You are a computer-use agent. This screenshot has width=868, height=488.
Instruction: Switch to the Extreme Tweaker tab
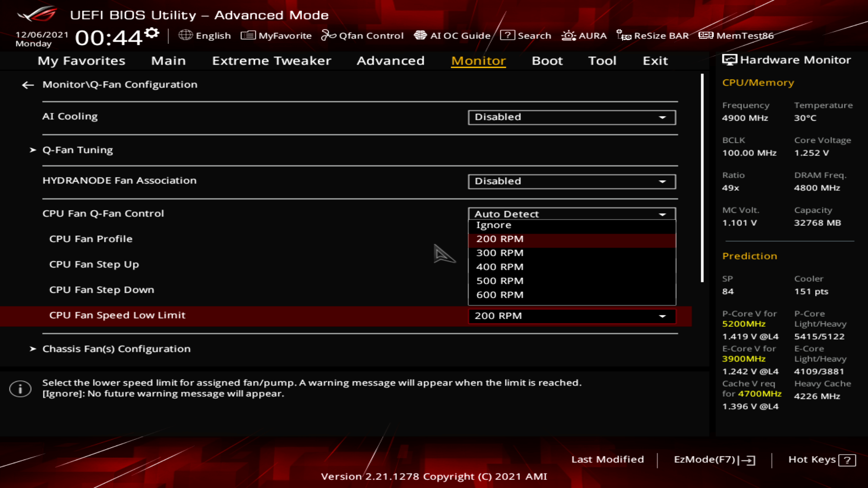pos(271,61)
